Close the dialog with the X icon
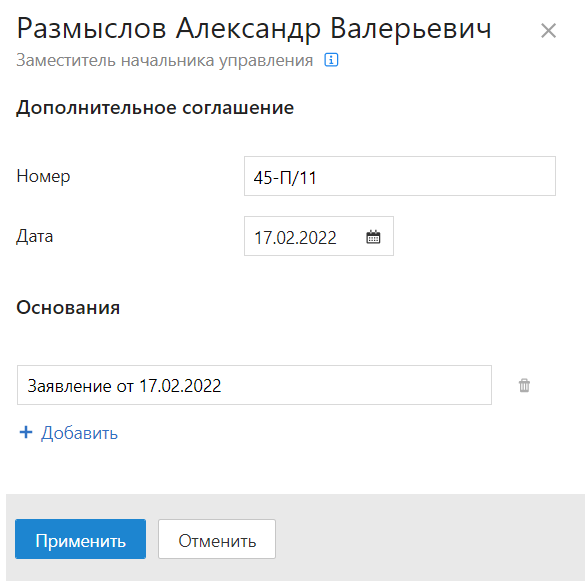The height and width of the screenshot is (581, 586). [x=548, y=31]
